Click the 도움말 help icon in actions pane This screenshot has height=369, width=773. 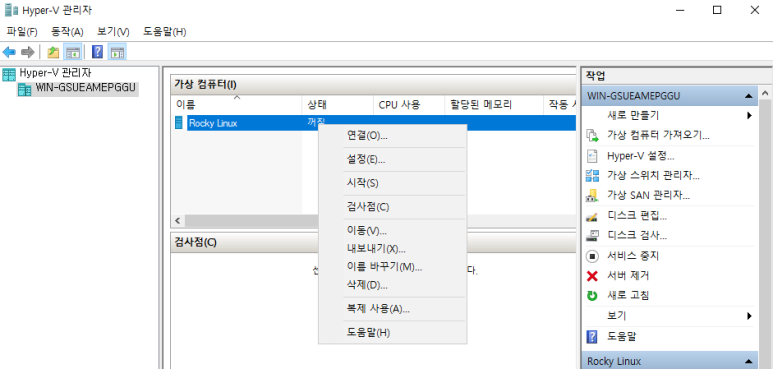(x=592, y=337)
